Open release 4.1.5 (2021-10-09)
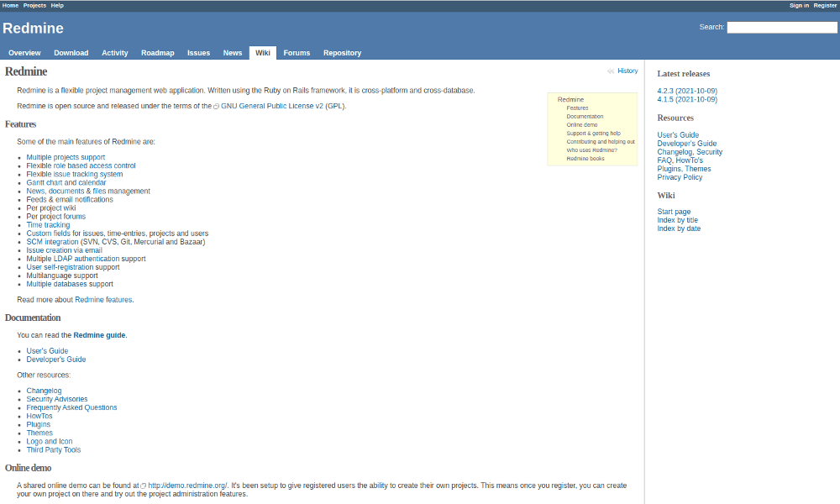Image resolution: width=840 pixels, height=504 pixels. 687,100
